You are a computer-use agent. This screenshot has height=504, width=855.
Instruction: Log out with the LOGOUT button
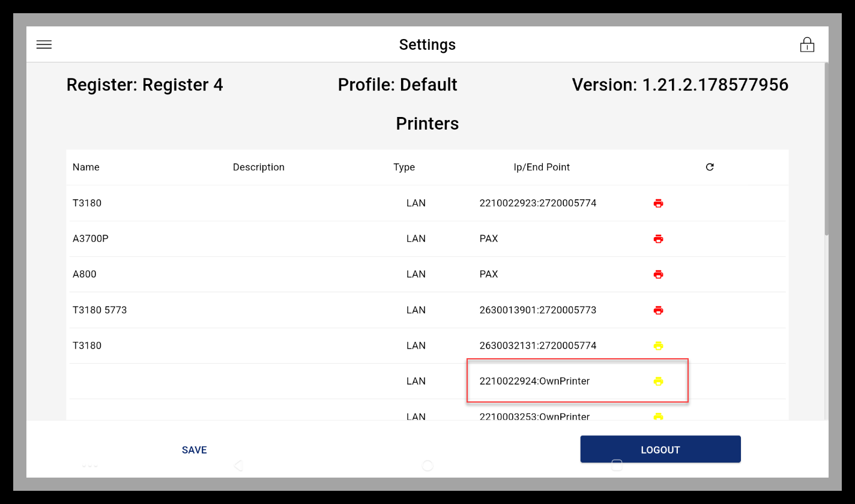click(x=660, y=449)
